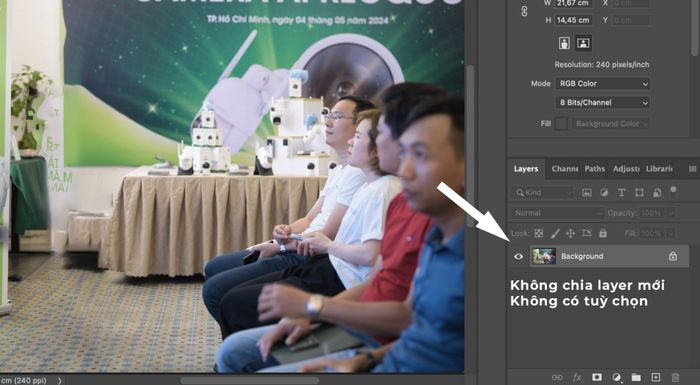Switch to the Adjustments tab
This screenshot has width=700, height=385.
tap(626, 169)
